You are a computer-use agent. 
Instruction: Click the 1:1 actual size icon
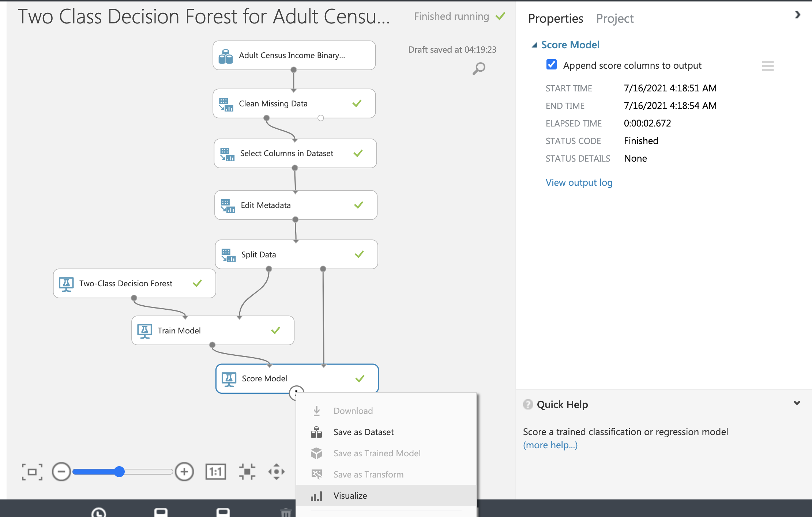coord(216,472)
